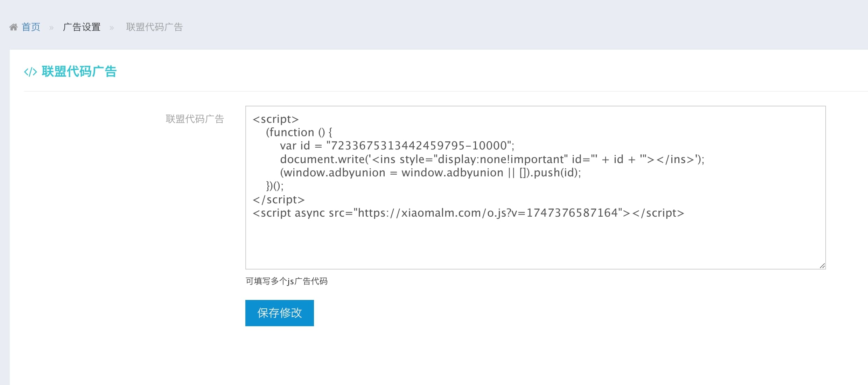868x385 pixels.
Task: Click the hint text 可填写多个js广告代码
Action: [x=286, y=281]
